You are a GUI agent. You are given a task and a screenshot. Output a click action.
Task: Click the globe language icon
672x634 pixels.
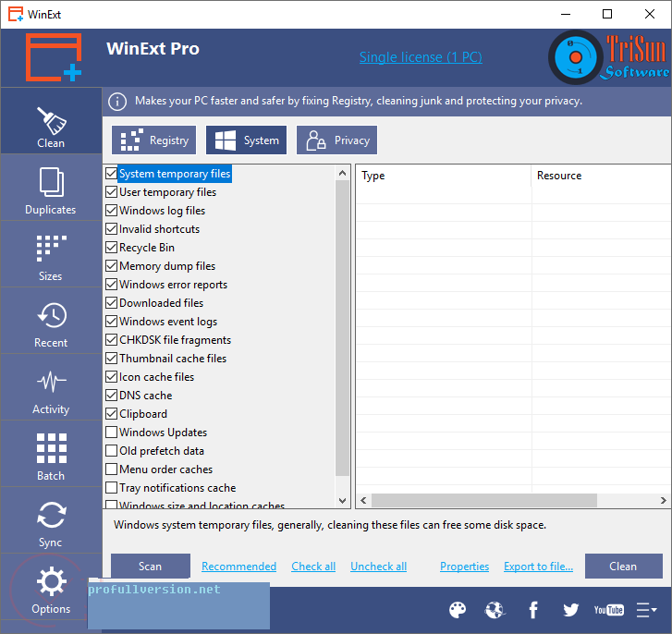[x=495, y=610]
